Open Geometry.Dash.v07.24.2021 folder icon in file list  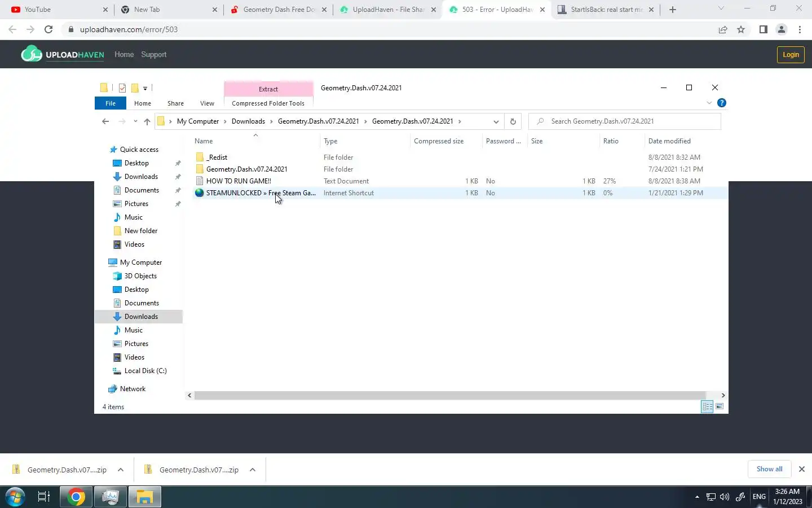[x=200, y=169]
